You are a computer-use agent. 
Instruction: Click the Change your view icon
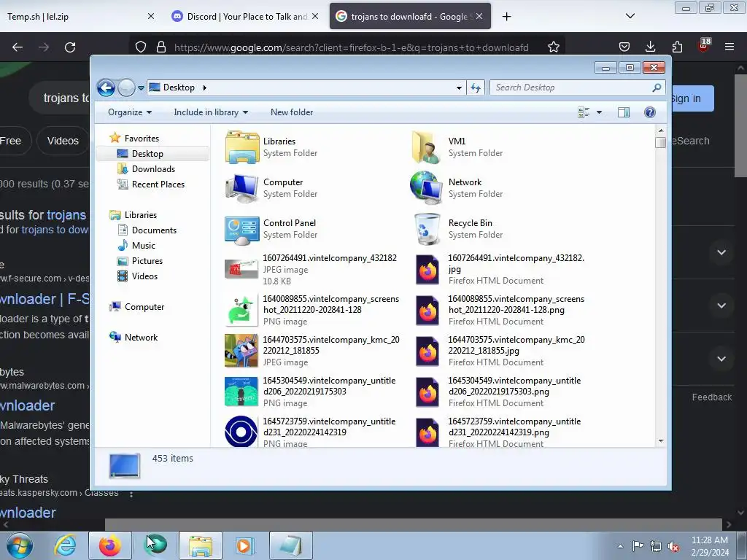[x=584, y=112]
